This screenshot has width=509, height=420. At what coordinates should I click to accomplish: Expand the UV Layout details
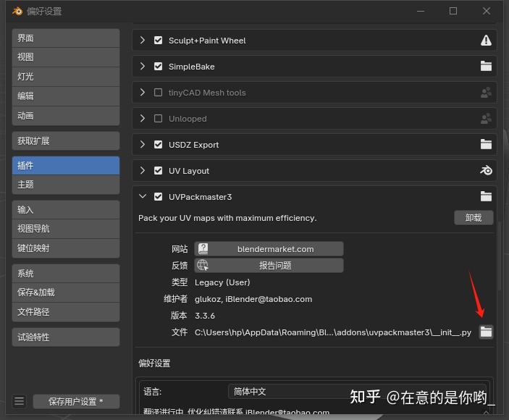142,170
